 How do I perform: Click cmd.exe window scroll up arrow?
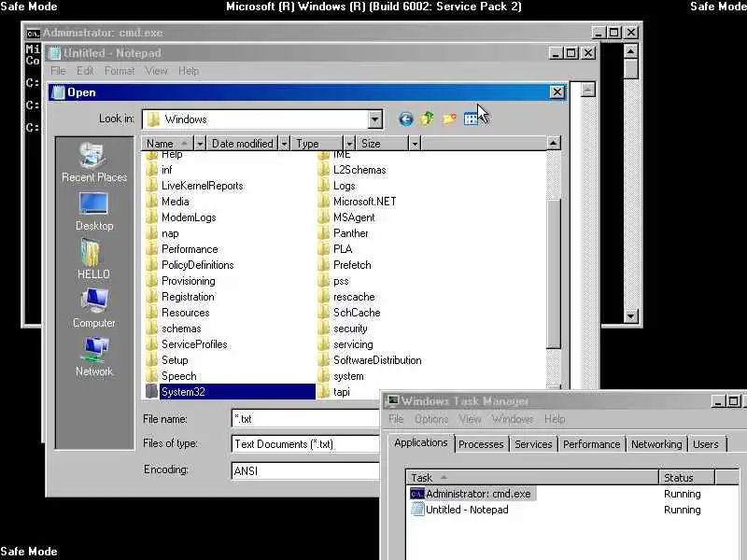[630, 51]
